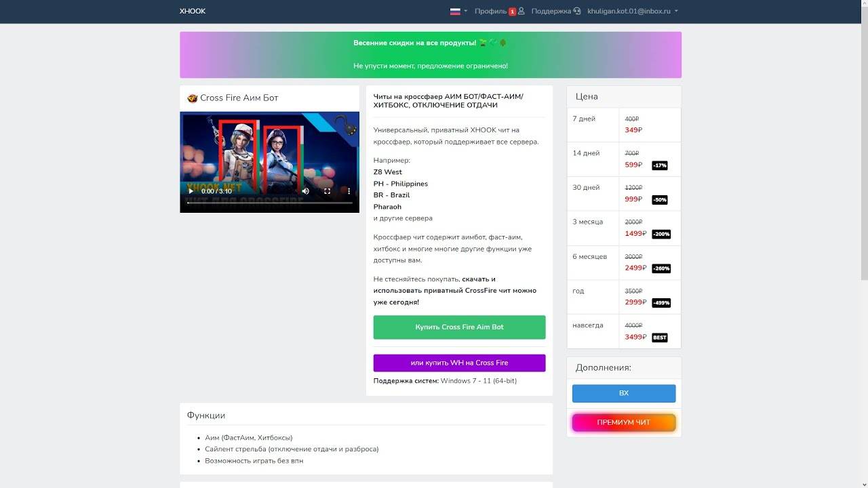Image resolution: width=868 pixels, height=488 pixels.
Task: Click the Дополнения panel header
Action: click(x=624, y=367)
